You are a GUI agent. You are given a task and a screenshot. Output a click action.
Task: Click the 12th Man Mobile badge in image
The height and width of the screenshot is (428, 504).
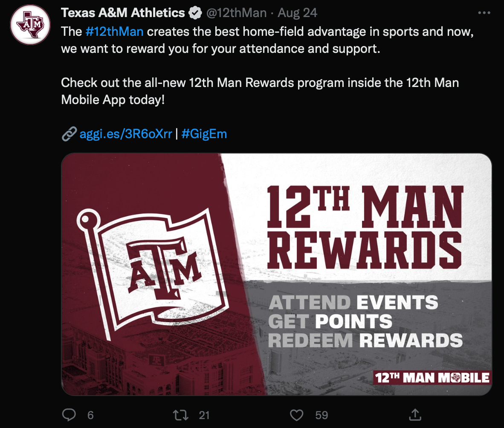click(432, 378)
